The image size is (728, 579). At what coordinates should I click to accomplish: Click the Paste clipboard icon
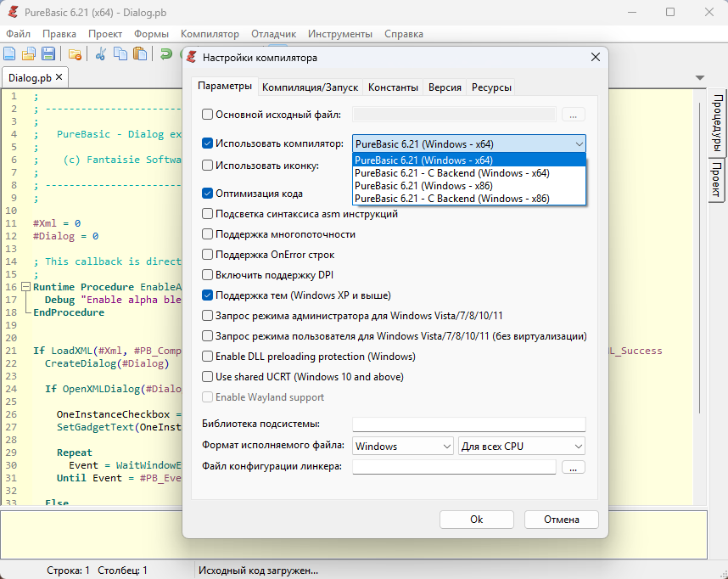(x=140, y=53)
